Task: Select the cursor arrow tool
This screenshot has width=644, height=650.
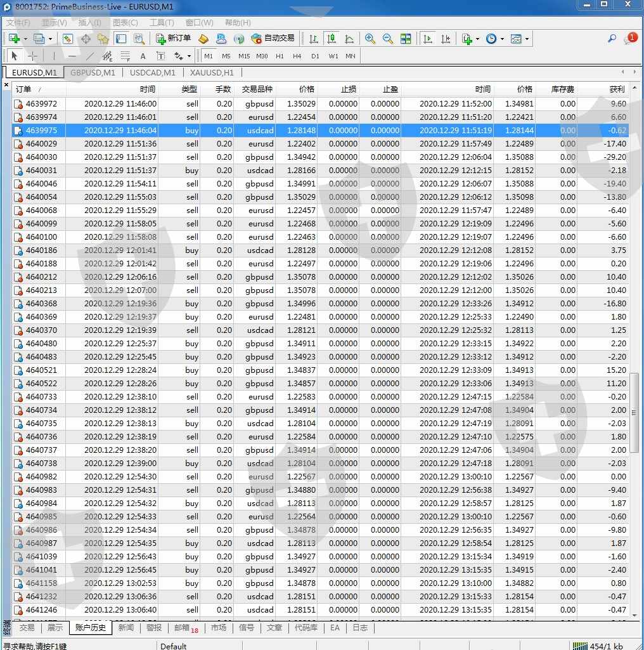Action: (x=15, y=56)
